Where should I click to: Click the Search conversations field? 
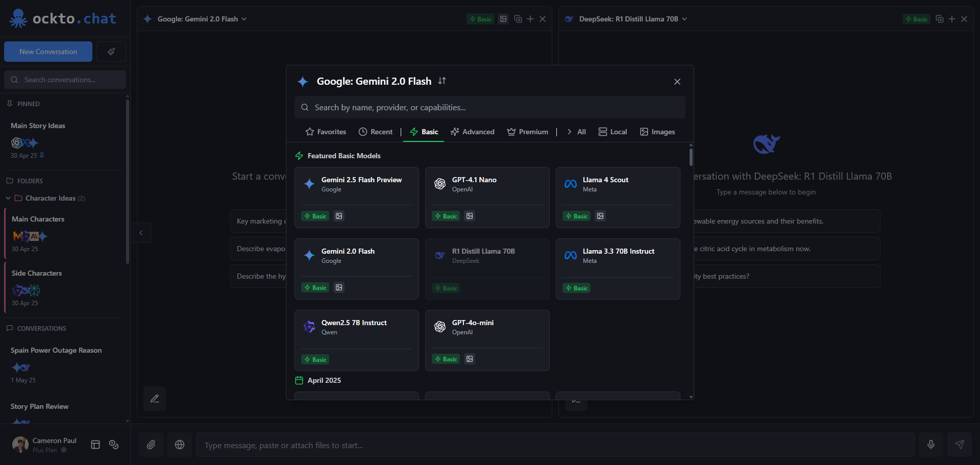pos(65,80)
